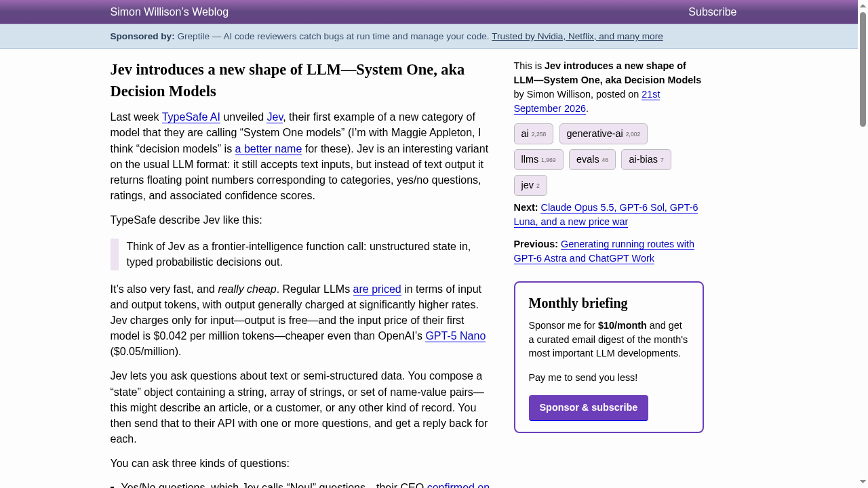Click the 'TypeSafe describe Jev like this:' line

pyautogui.click(x=186, y=220)
